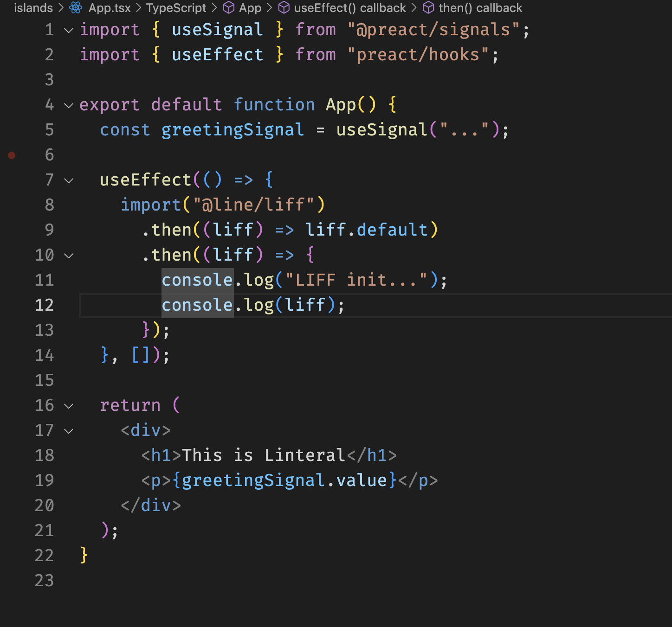Collapse the useEffect block on line 7
672x627 pixels.
pyautogui.click(x=69, y=180)
